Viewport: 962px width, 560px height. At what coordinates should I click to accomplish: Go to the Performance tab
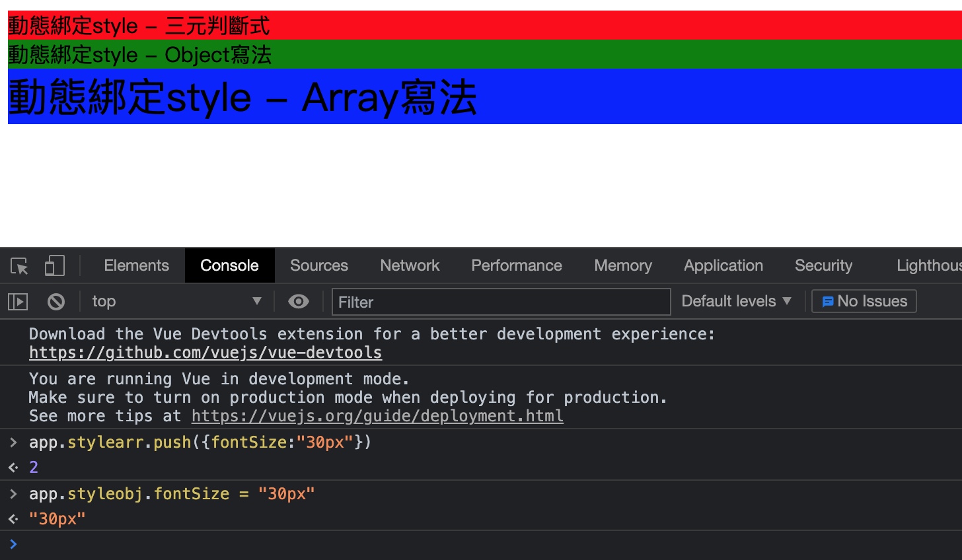(x=516, y=265)
